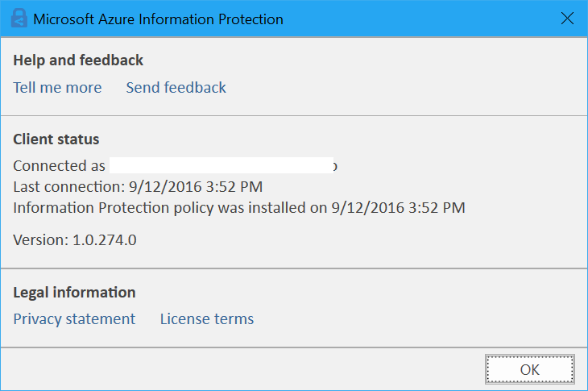Click the Help and feedback heading

pyautogui.click(x=78, y=60)
